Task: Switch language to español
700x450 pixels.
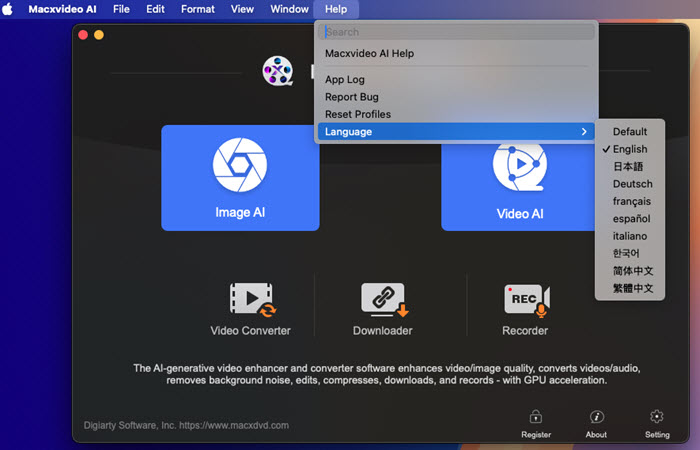Action: pos(630,219)
